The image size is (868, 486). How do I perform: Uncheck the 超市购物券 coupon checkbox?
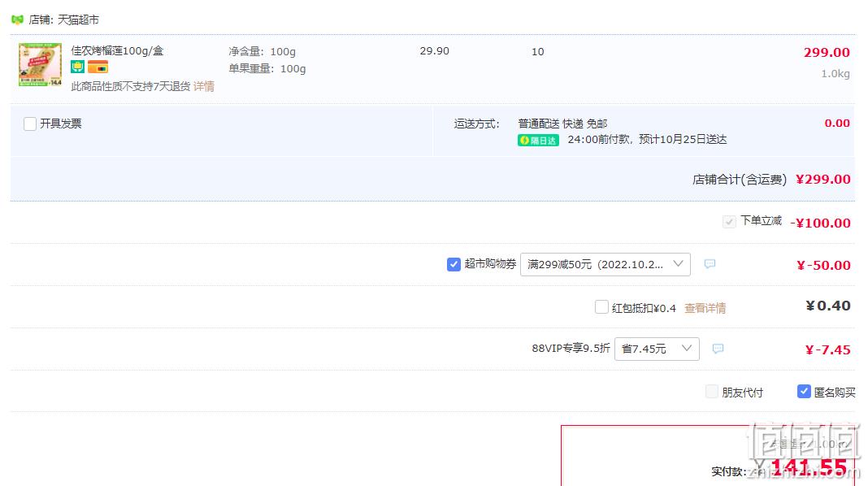(454, 264)
